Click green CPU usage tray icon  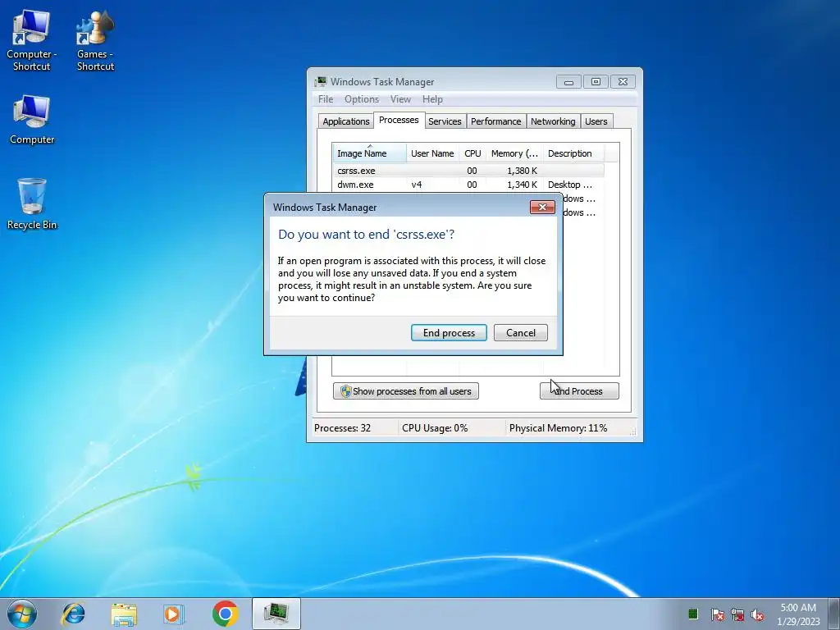[x=692, y=614]
